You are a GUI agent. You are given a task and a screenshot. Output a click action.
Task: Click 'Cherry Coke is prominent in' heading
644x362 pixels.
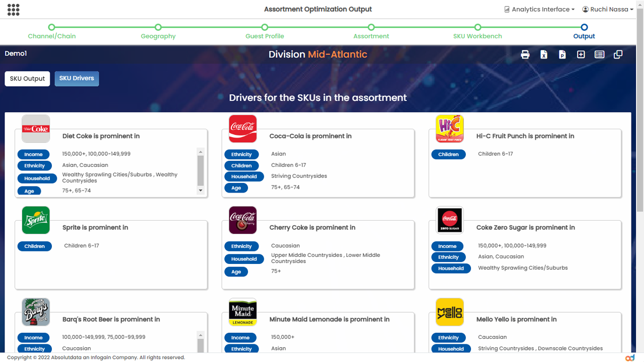[x=312, y=228]
